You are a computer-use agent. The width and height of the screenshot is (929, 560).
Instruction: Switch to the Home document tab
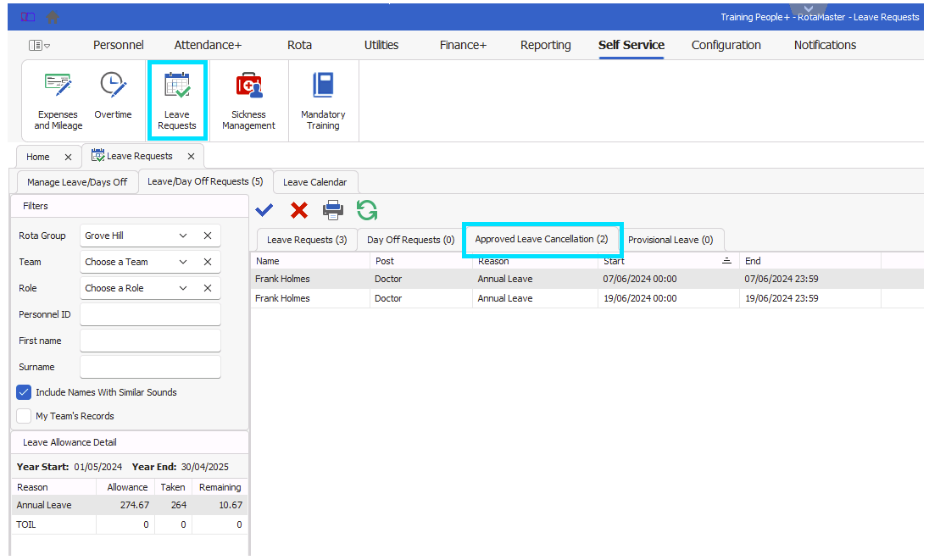coord(38,157)
